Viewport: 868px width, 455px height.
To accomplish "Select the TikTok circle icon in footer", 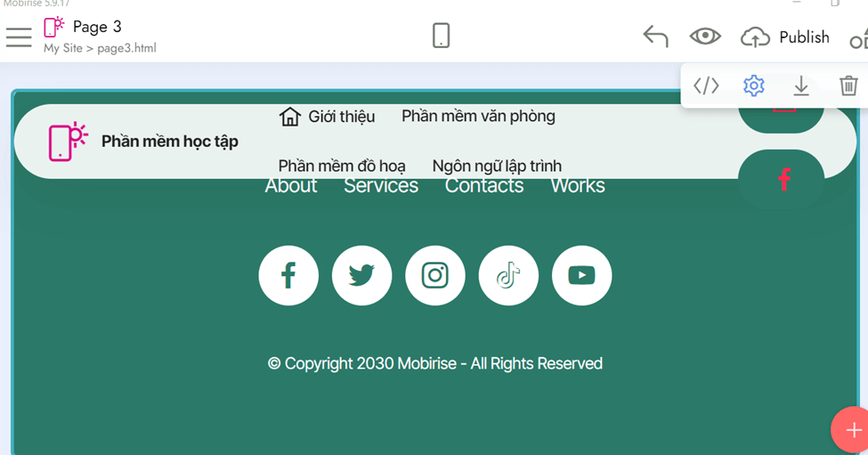I will (x=508, y=276).
